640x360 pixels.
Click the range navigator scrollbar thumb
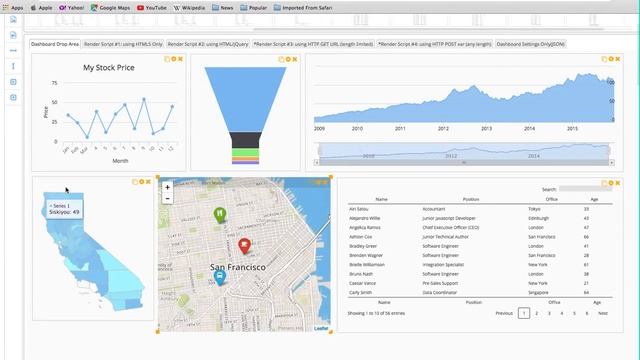(x=464, y=162)
